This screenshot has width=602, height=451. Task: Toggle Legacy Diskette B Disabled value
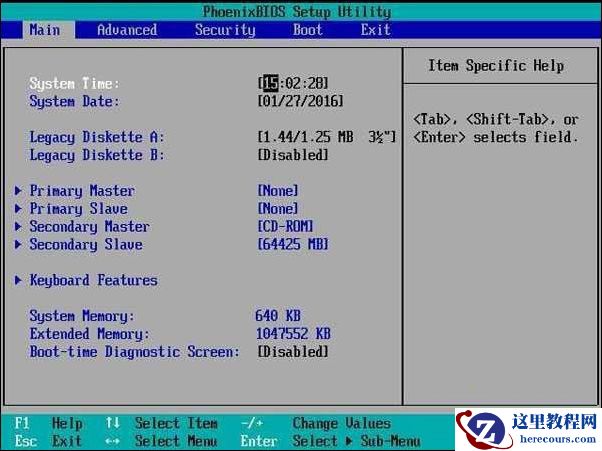pos(292,155)
